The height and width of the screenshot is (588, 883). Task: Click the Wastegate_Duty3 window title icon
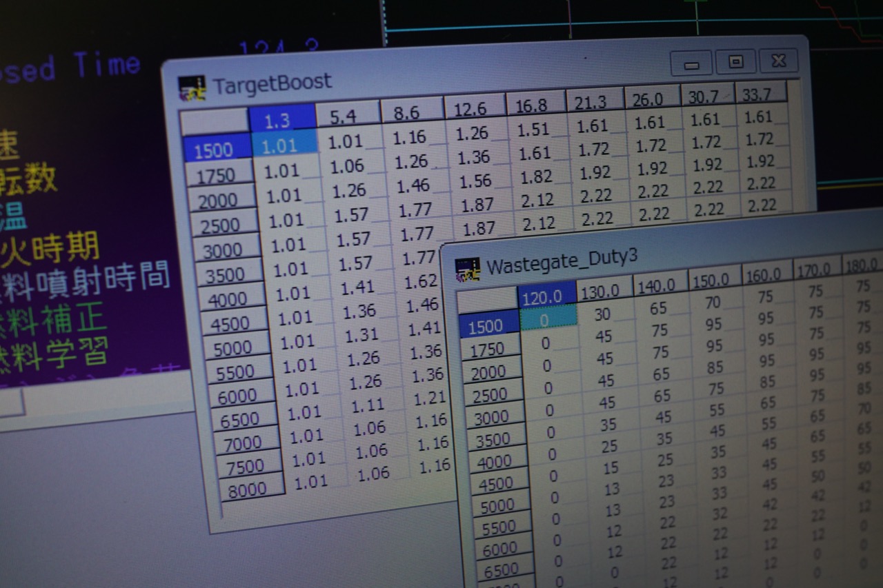(x=468, y=270)
